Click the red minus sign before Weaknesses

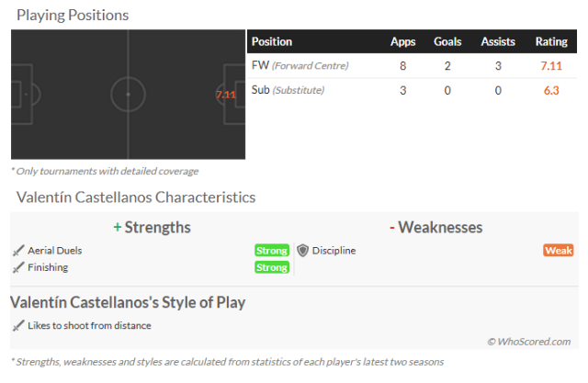[391, 227]
